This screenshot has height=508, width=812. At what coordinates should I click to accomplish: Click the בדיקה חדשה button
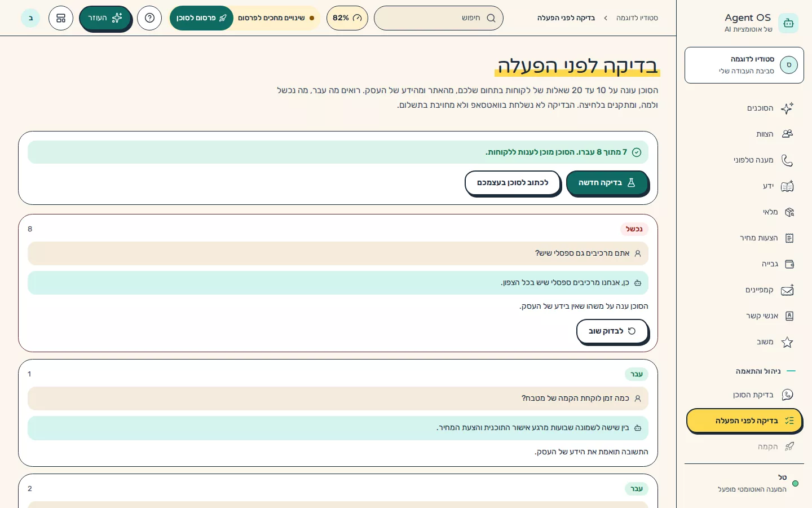[x=607, y=183]
